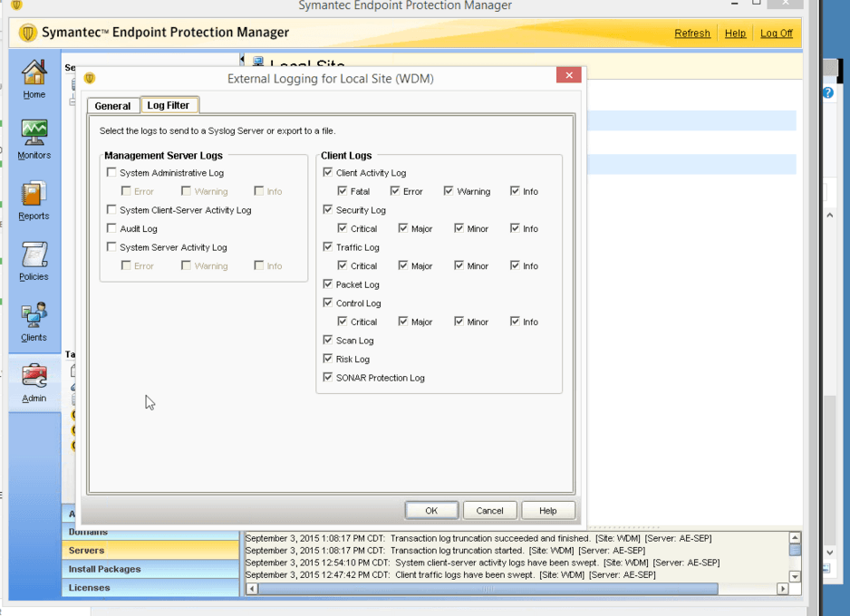Image resolution: width=850 pixels, height=616 pixels.
Task: Confirm settings with OK button
Action: [431, 510]
